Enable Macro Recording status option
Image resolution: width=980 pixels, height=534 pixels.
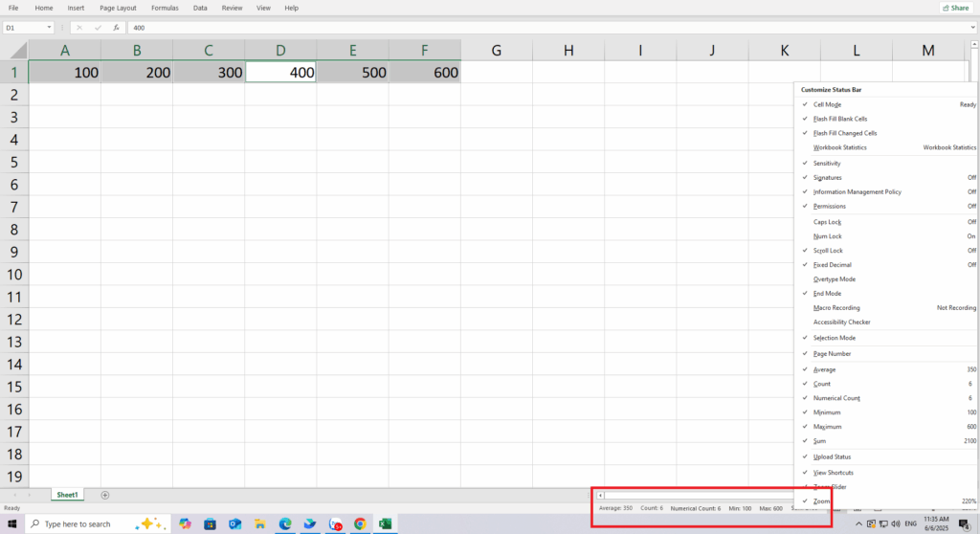click(888, 307)
